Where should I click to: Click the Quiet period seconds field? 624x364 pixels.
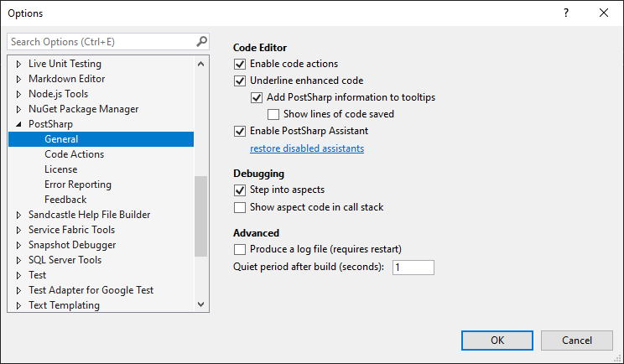coord(413,268)
